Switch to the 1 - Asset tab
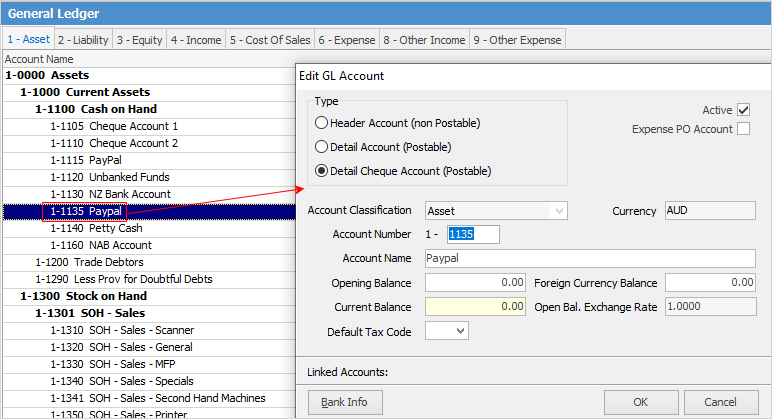This screenshot has width=772, height=419. pos(29,39)
